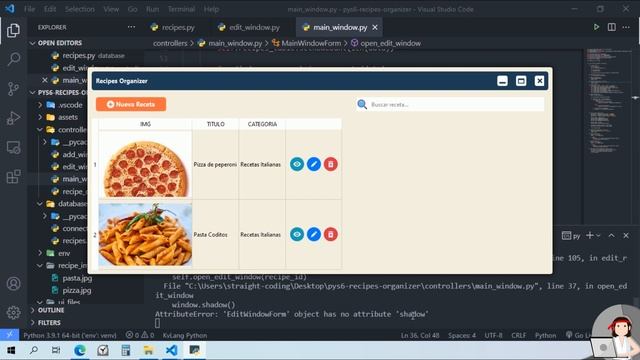Open Windows taskbar search
Image resolution: width=640 pixels, height=360 pixels.
click(34, 350)
